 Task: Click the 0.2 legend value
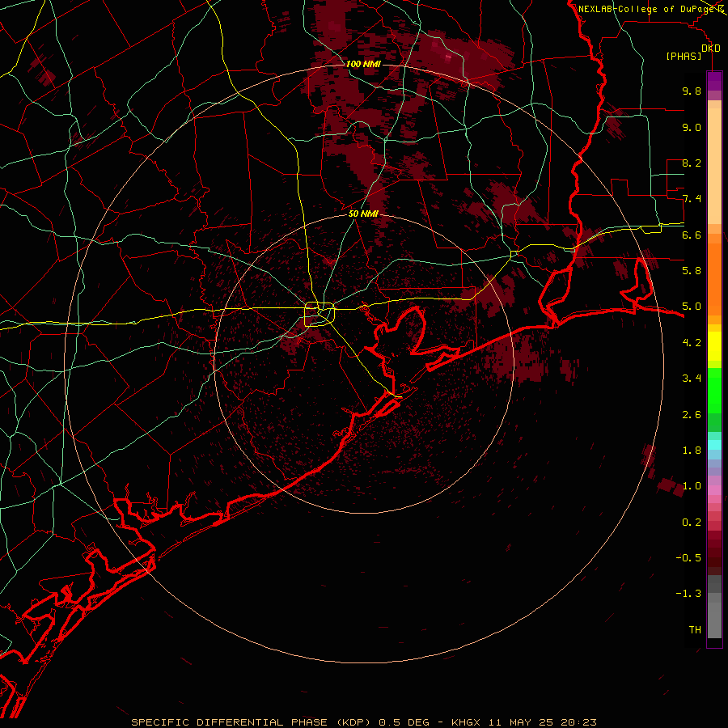[692, 523]
